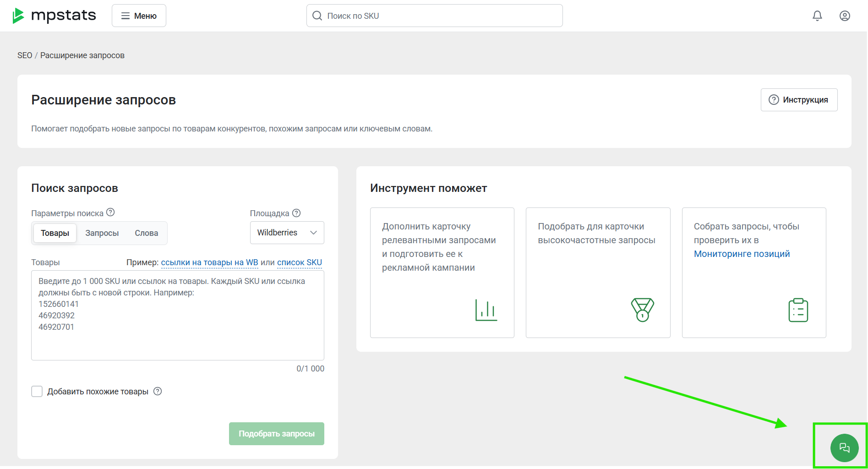Open the Мониторинге позиций link
The height and width of the screenshot is (469, 868).
(x=742, y=254)
